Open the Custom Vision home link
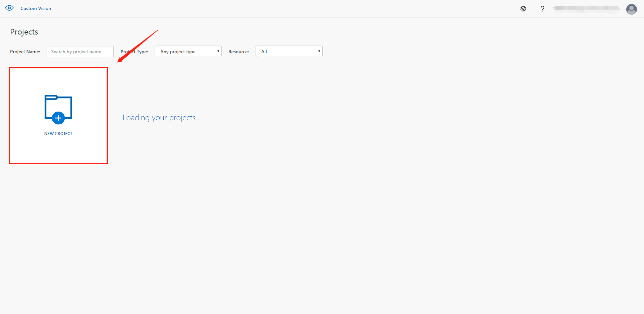Image resolution: width=644 pixels, height=314 pixels. point(36,8)
